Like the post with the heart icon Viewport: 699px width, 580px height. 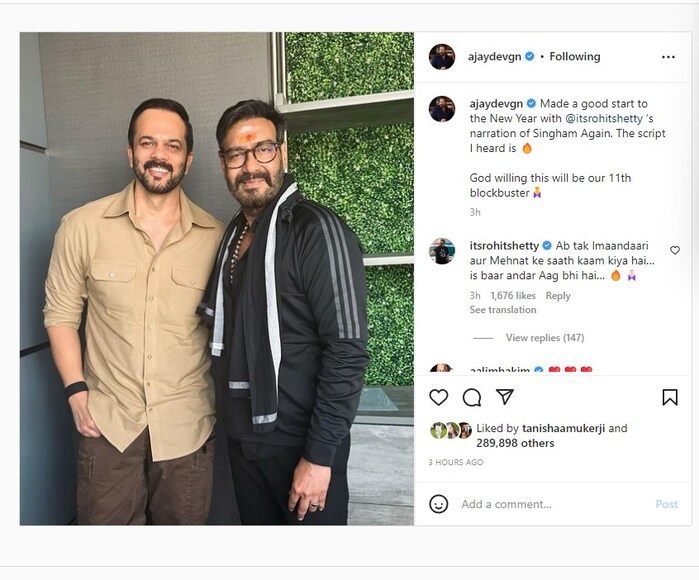pyautogui.click(x=439, y=397)
